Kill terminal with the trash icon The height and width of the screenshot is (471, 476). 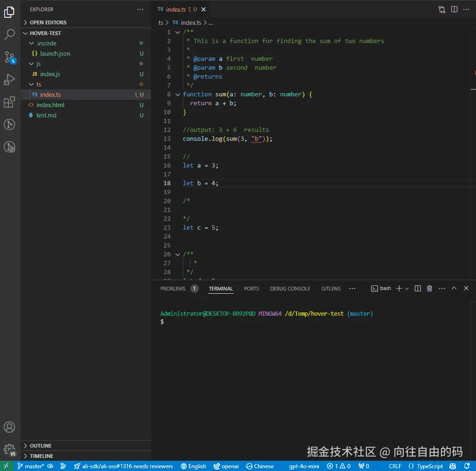click(430, 289)
